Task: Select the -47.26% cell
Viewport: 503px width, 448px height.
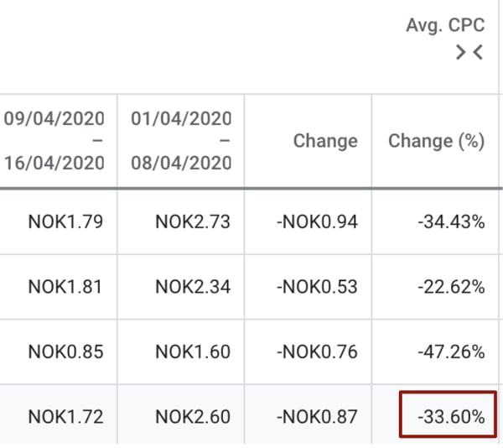Action: coord(451,352)
